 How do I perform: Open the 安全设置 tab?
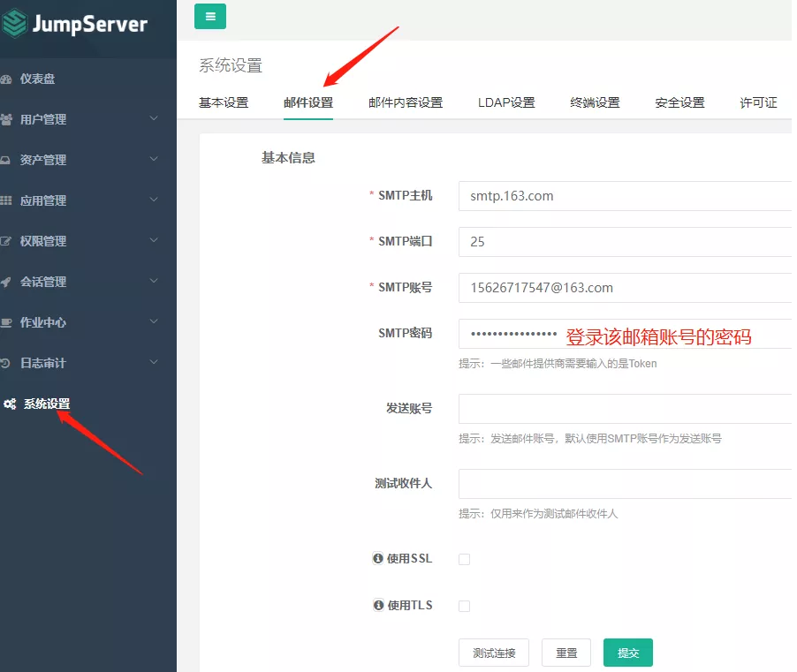coord(679,102)
